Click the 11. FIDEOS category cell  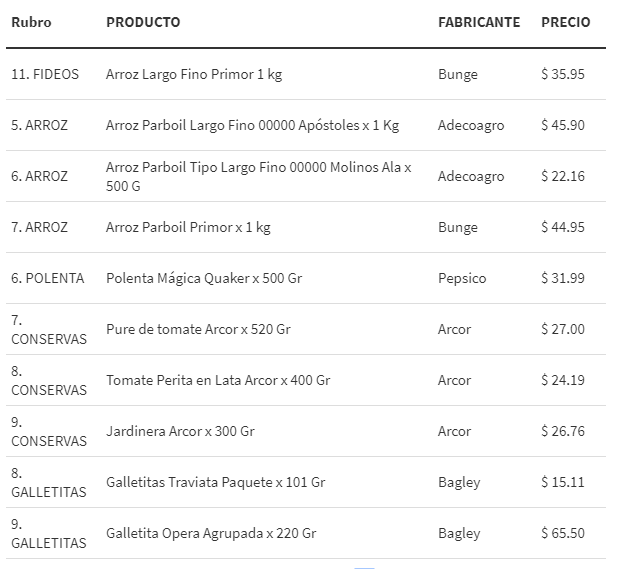point(45,74)
